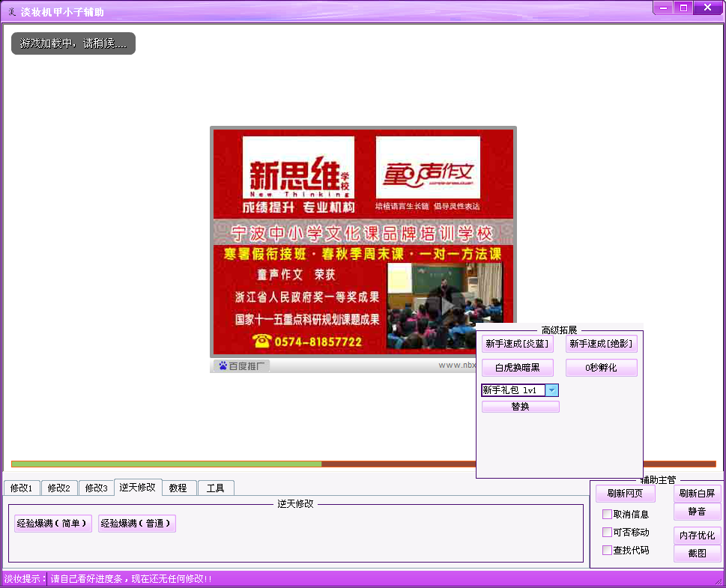Click the 新手礼包 lv1 combo box text field
The image size is (726, 588).
(x=512, y=390)
